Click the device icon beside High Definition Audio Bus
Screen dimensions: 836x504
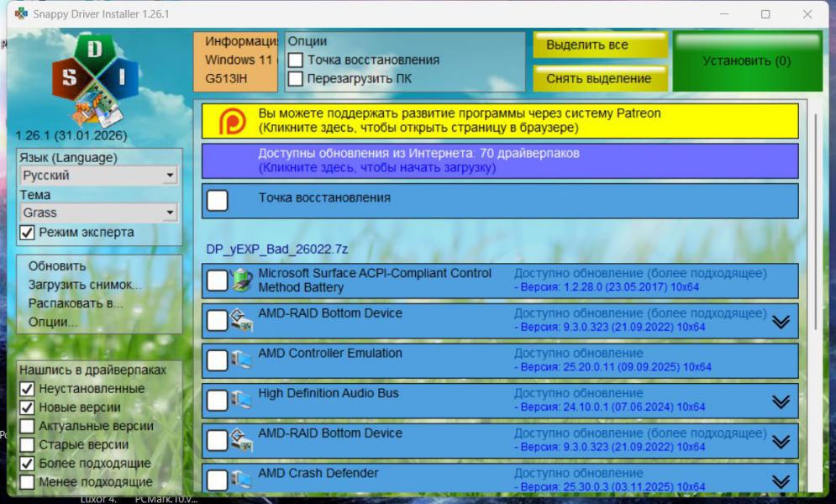click(x=242, y=400)
